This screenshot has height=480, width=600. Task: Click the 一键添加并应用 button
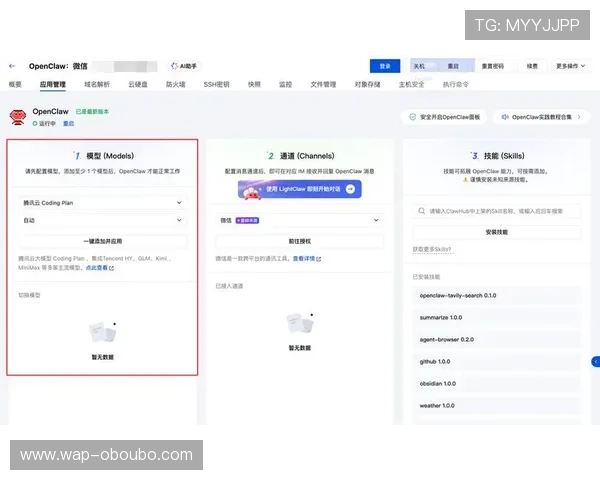click(x=103, y=241)
